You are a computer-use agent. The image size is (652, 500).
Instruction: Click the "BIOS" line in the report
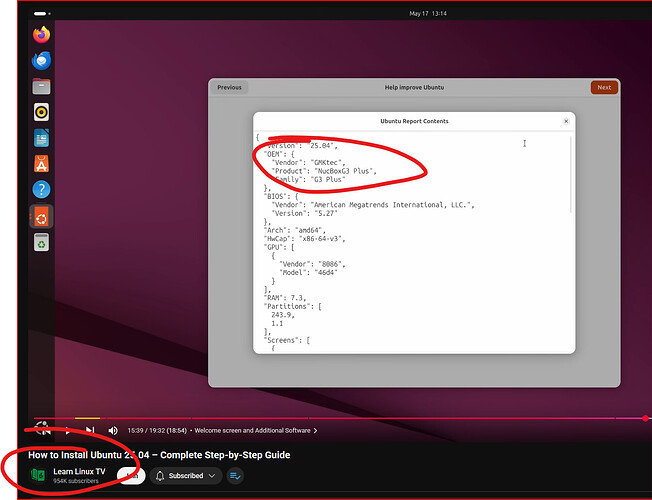pyautogui.click(x=281, y=196)
